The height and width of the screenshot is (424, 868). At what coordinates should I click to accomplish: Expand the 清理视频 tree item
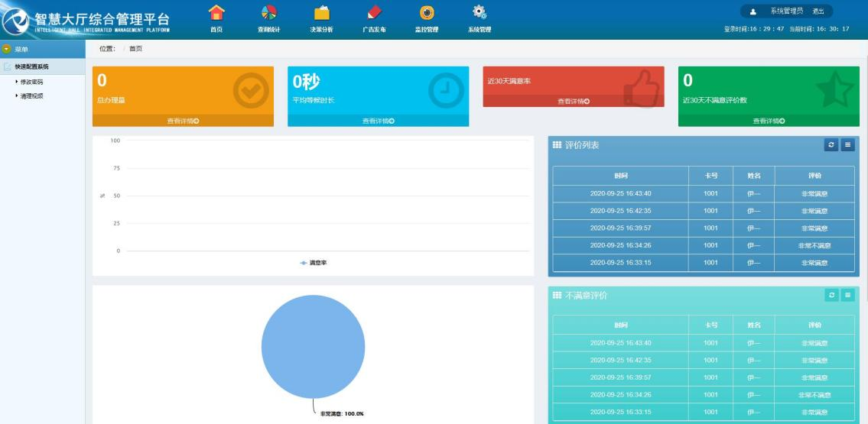31,95
